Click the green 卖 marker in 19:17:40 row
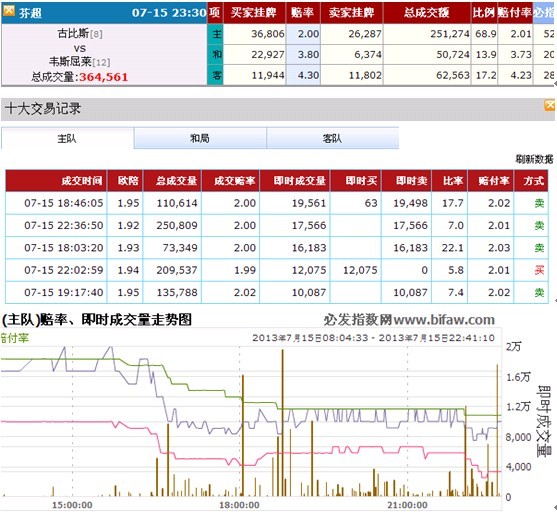This screenshot has height=514, width=557. (539, 293)
